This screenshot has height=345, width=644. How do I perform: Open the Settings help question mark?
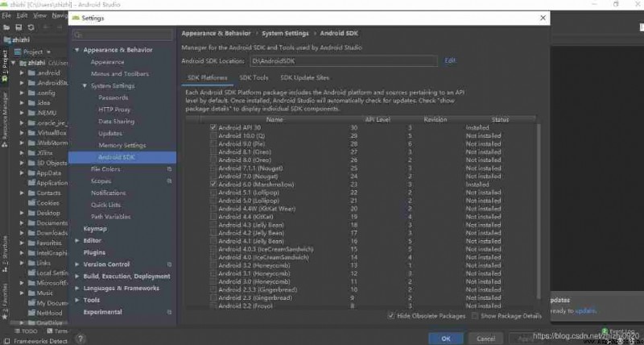[x=81, y=339]
